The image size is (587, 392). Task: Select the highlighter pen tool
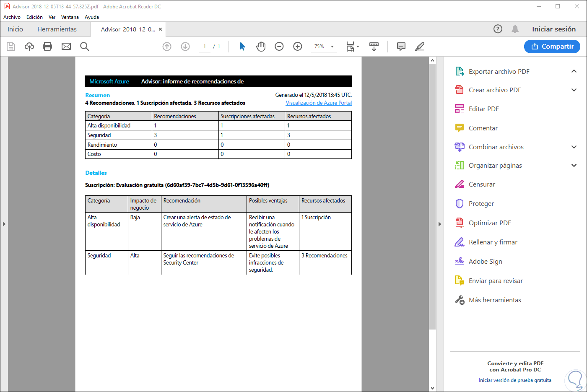click(x=420, y=47)
